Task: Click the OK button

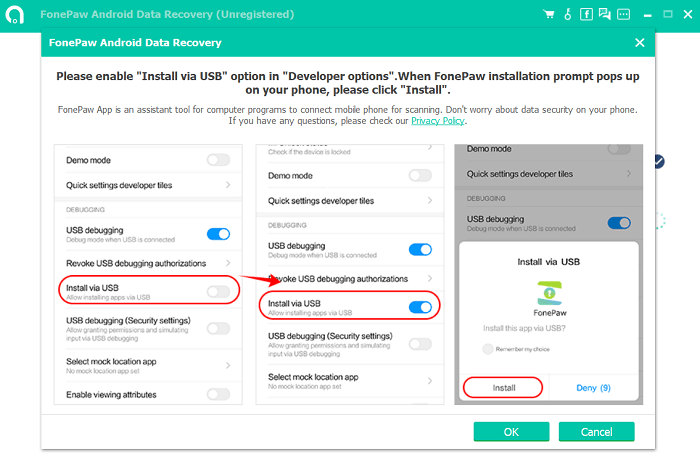Action: coord(511,432)
